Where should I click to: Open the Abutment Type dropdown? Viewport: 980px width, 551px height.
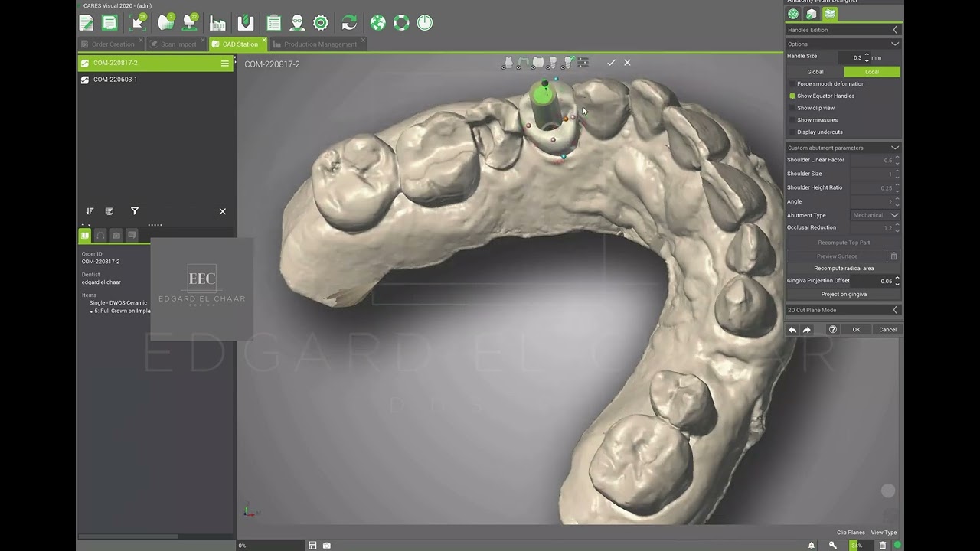(x=875, y=215)
